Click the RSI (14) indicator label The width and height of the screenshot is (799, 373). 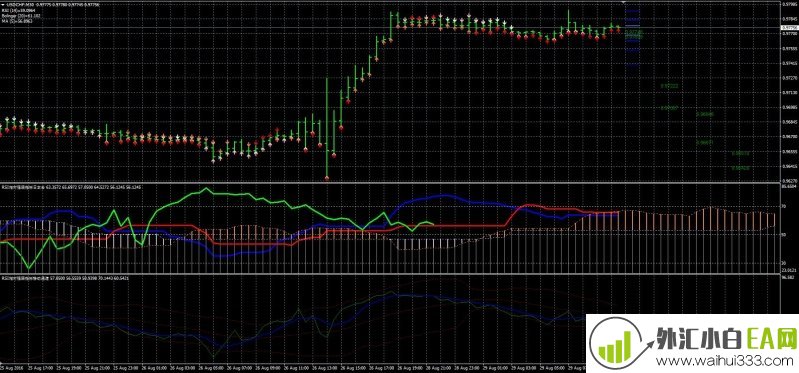[17, 10]
